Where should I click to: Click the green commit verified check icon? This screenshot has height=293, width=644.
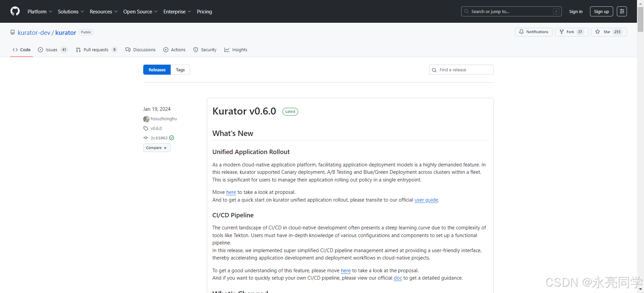[x=172, y=138]
